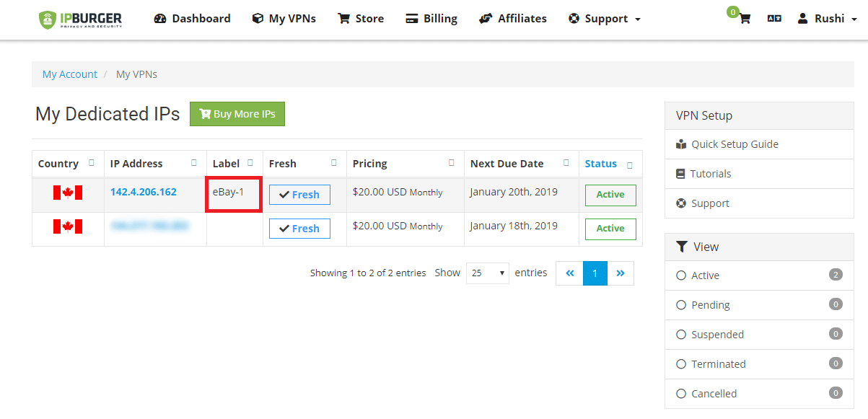Open the 142.4.206.162 IP address link
This screenshot has height=419, width=868.
tap(143, 192)
